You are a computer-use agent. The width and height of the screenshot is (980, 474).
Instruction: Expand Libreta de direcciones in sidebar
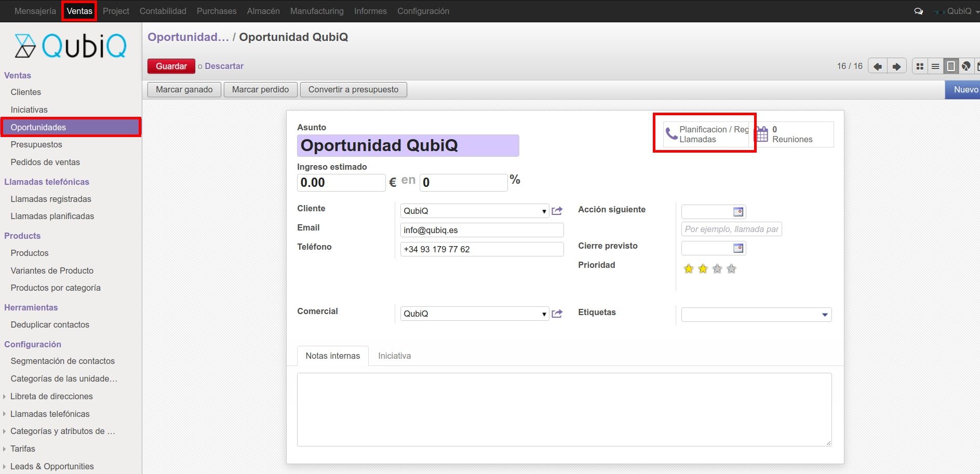pyautogui.click(x=5, y=397)
